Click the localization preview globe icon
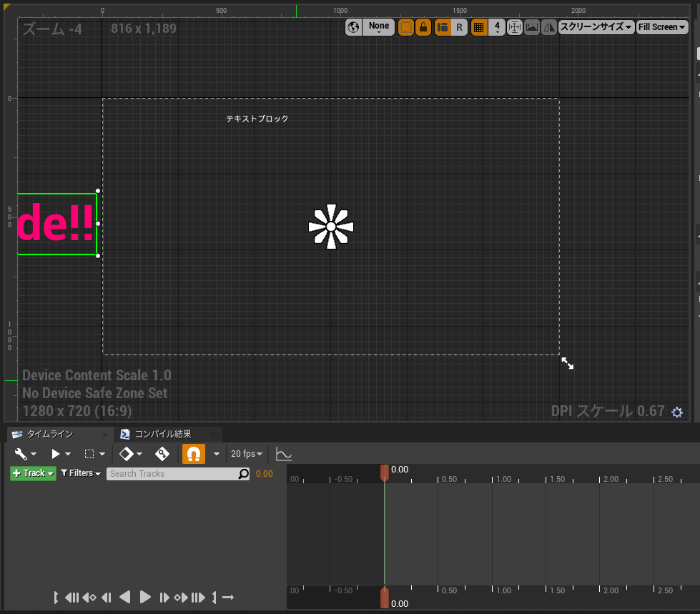 pyautogui.click(x=353, y=27)
